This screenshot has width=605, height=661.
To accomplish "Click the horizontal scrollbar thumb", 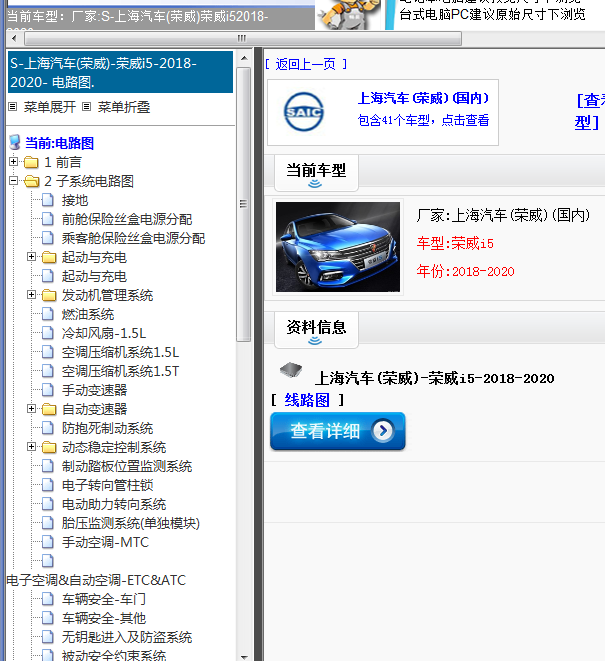I will 242,39.
